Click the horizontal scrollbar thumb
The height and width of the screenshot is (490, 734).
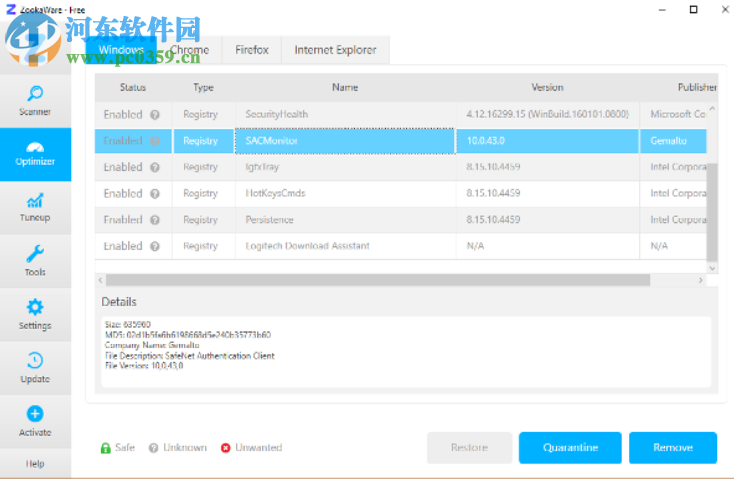(x=378, y=280)
